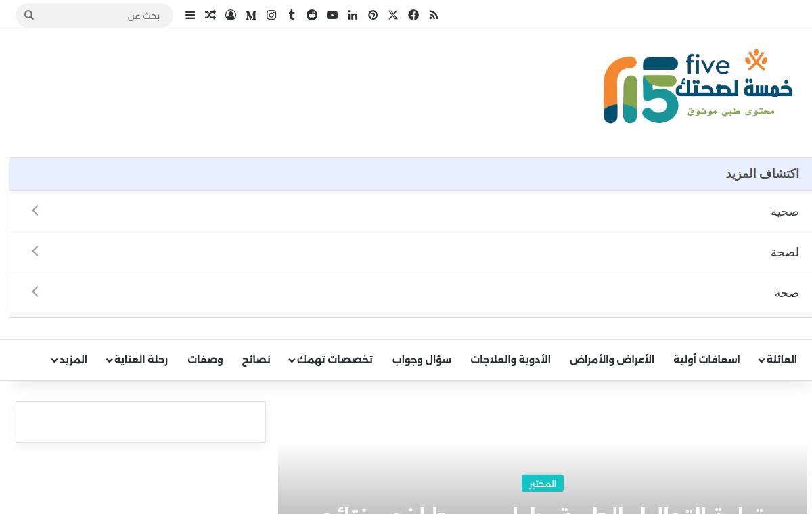Screen dimensions: 812x514
Task: Open the YouTube channel icon
Action: [332, 15]
